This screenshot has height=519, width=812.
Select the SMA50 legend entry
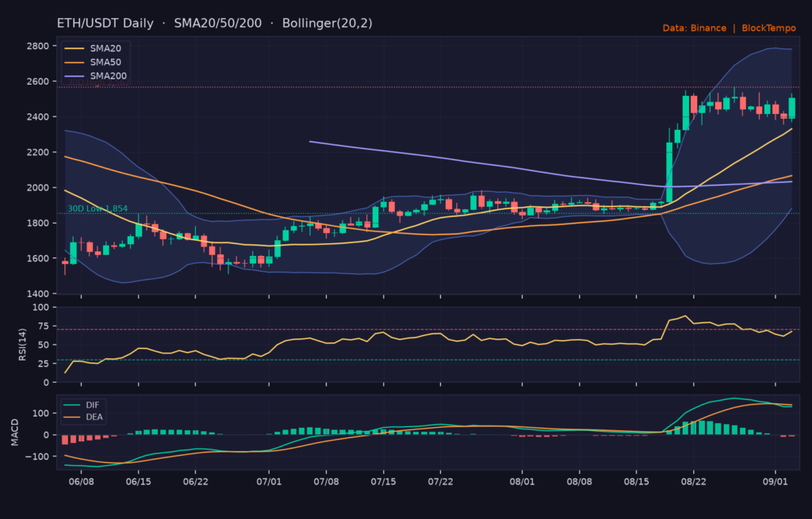point(93,62)
